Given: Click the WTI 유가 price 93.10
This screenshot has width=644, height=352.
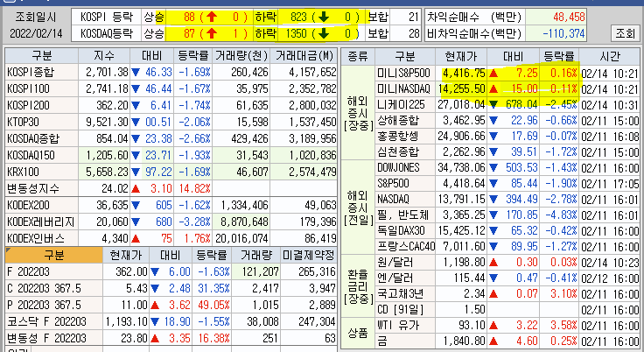Looking at the screenshot, I should 472,326.
